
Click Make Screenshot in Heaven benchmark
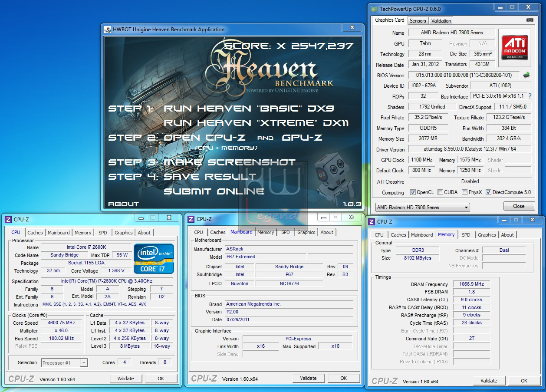click(230, 162)
